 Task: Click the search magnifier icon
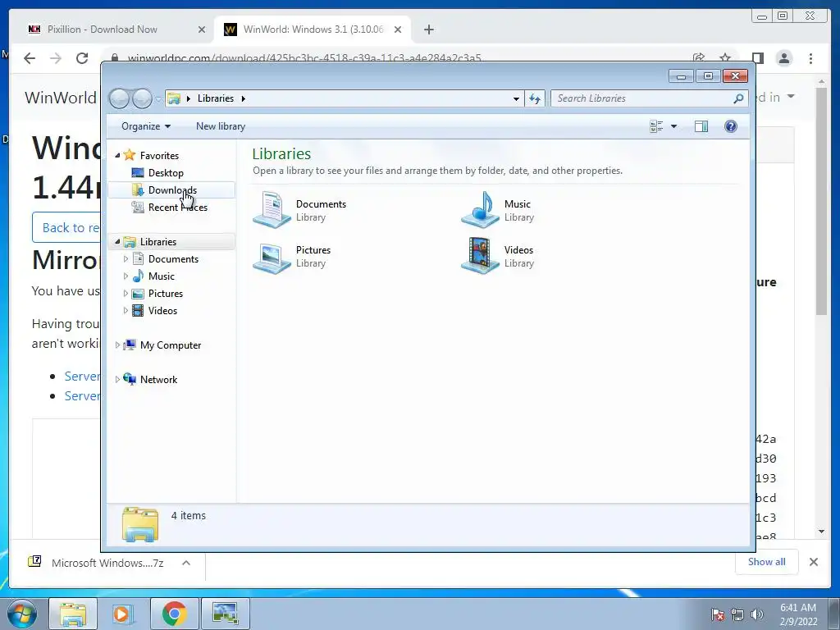tap(738, 98)
